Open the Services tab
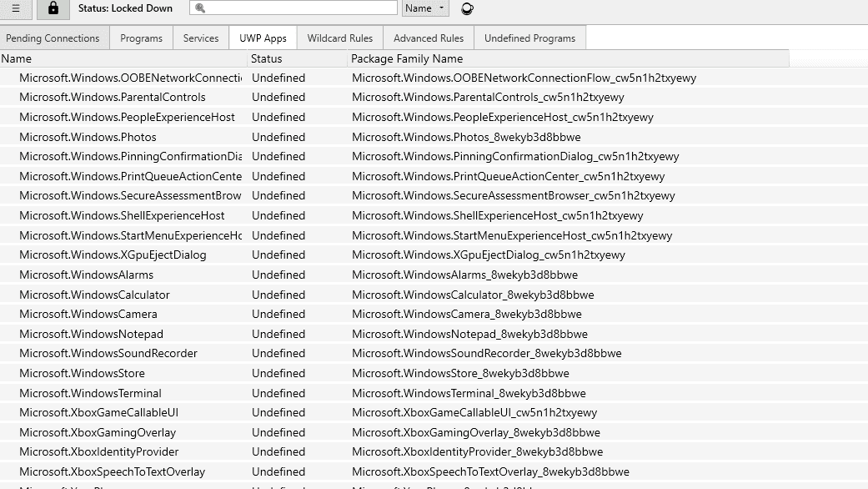The height and width of the screenshot is (489, 868). pyautogui.click(x=201, y=38)
